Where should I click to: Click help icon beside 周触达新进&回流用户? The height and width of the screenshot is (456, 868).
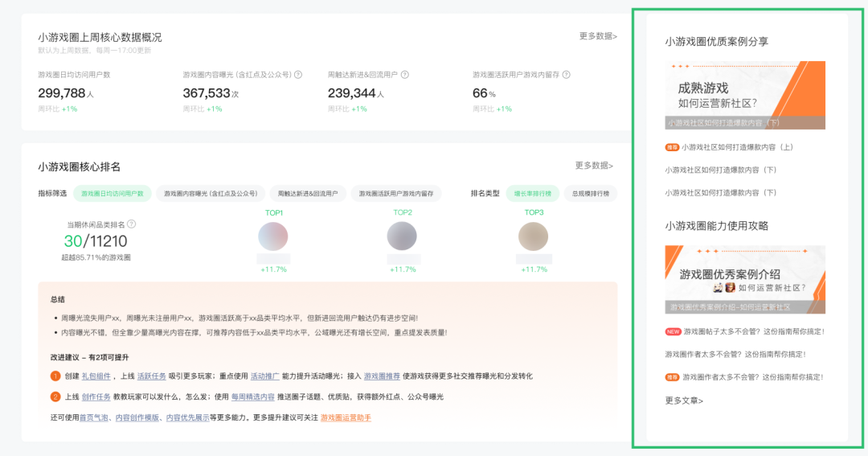click(x=405, y=75)
